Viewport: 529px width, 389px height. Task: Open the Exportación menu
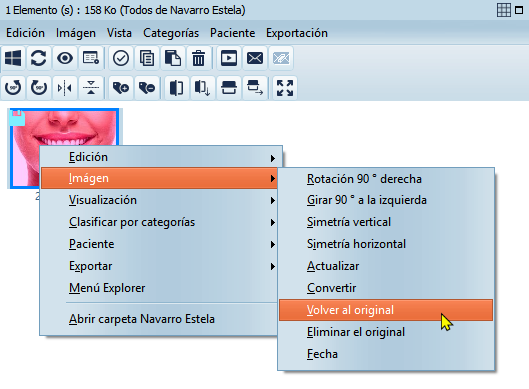[297, 33]
